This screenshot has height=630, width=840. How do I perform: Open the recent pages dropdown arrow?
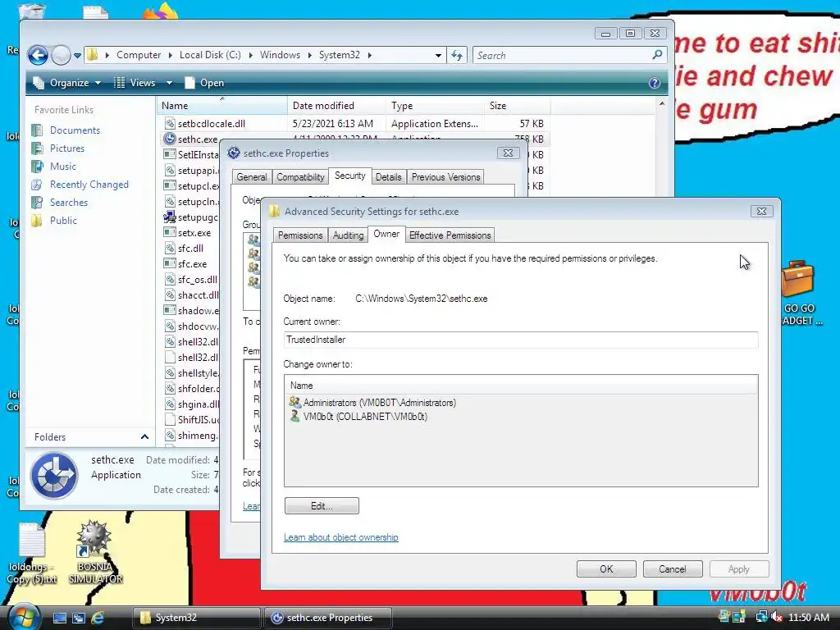coord(77,56)
